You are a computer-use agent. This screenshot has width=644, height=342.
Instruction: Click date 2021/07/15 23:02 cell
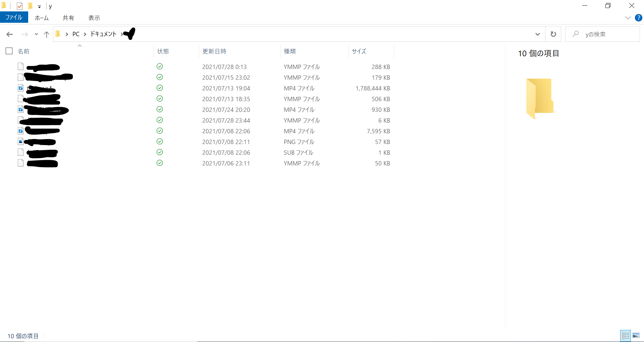coord(226,78)
